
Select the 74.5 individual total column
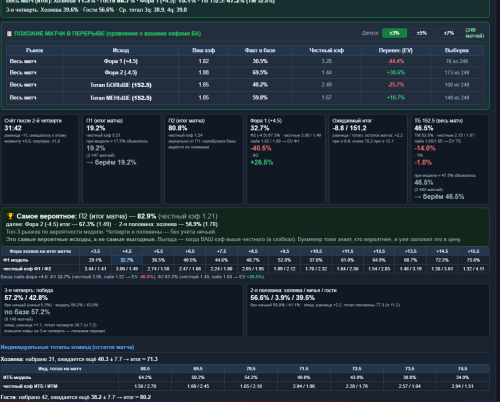tap(463, 369)
